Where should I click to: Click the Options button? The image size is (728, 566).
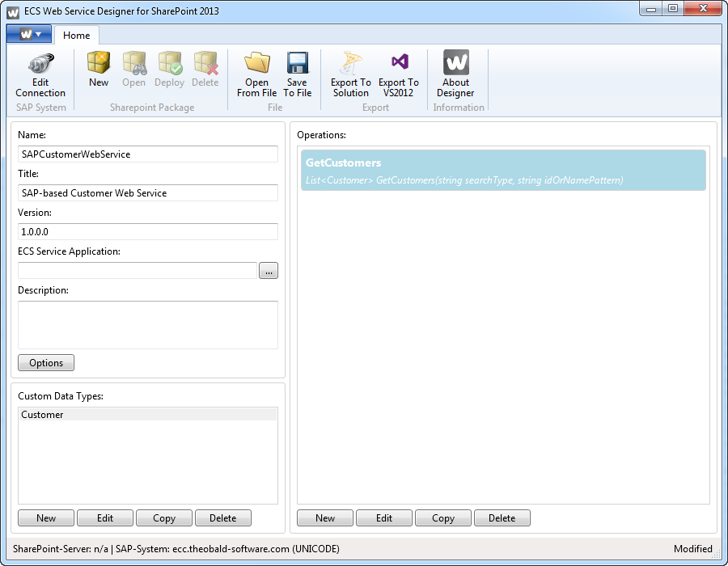[46, 363]
